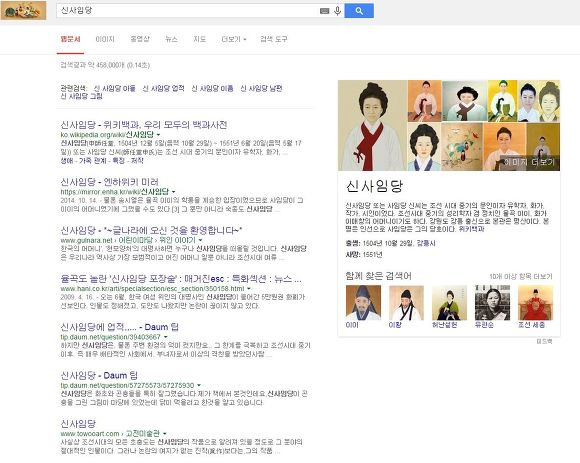Click the 특징 sitelink under Wikipedia
Image resolution: width=580 pixels, height=463 pixels.
pyautogui.click(x=118, y=161)
